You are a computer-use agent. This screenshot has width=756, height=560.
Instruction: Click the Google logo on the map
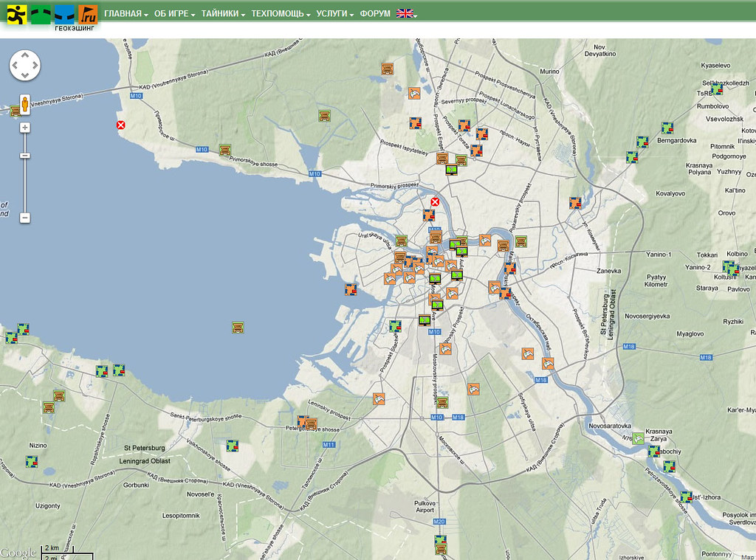pyautogui.click(x=18, y=553)
